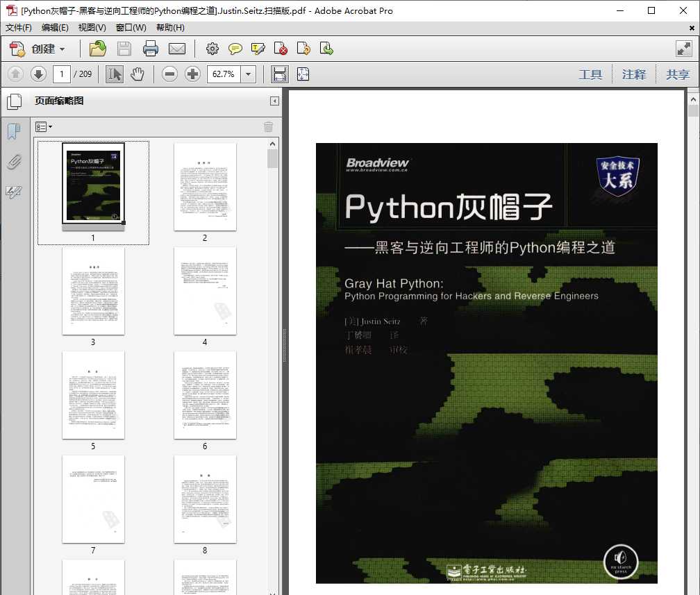The width and height of the screenshot is (700, 595).
Task: Go to next page arrow
Action: coord(39,74)
